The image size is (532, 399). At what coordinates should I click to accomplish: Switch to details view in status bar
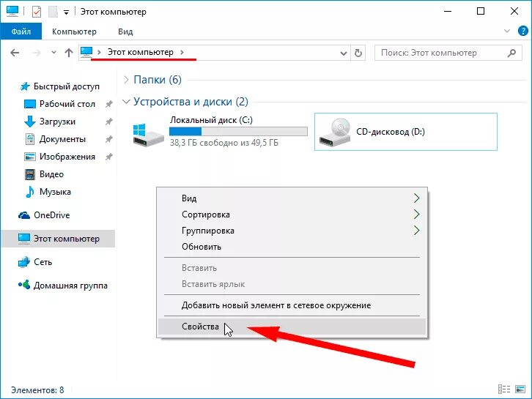(x=504, y=389)
